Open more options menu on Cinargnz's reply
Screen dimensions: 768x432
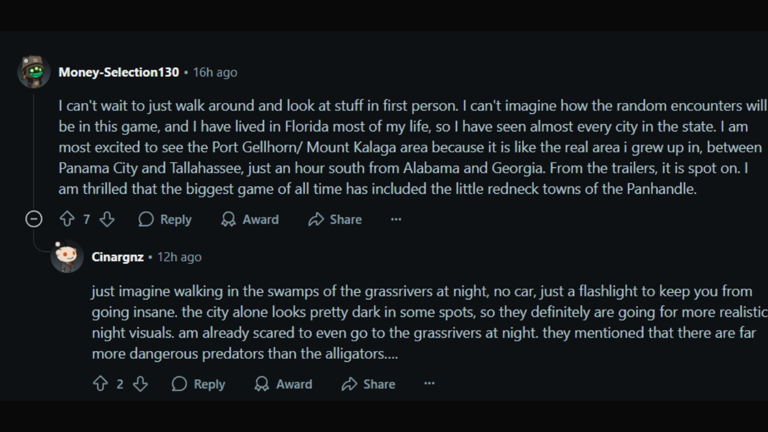(x=429, y=384)
